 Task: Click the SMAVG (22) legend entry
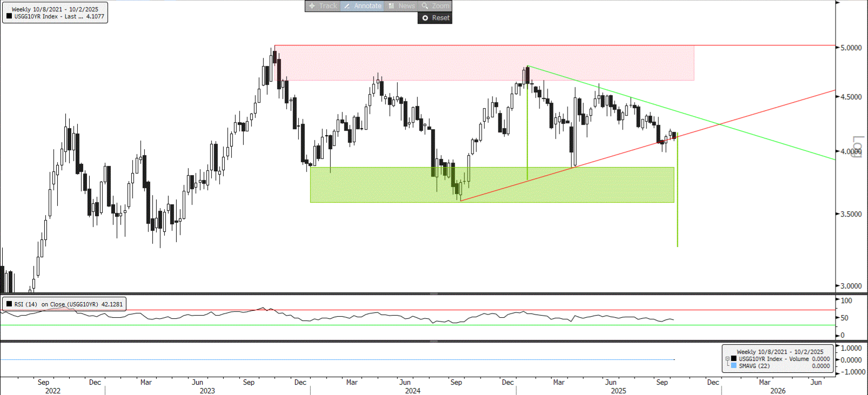(754, 366)
